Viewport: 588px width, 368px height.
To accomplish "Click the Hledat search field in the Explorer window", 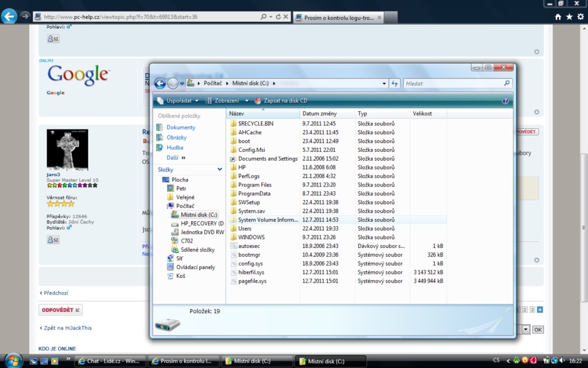I will (457, 84).
